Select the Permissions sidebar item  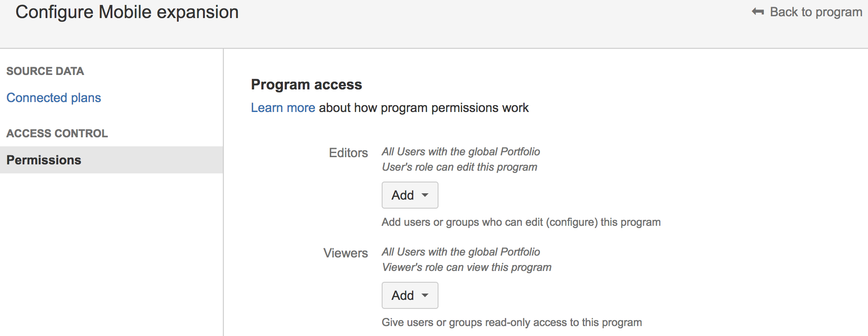click(111, 160)
